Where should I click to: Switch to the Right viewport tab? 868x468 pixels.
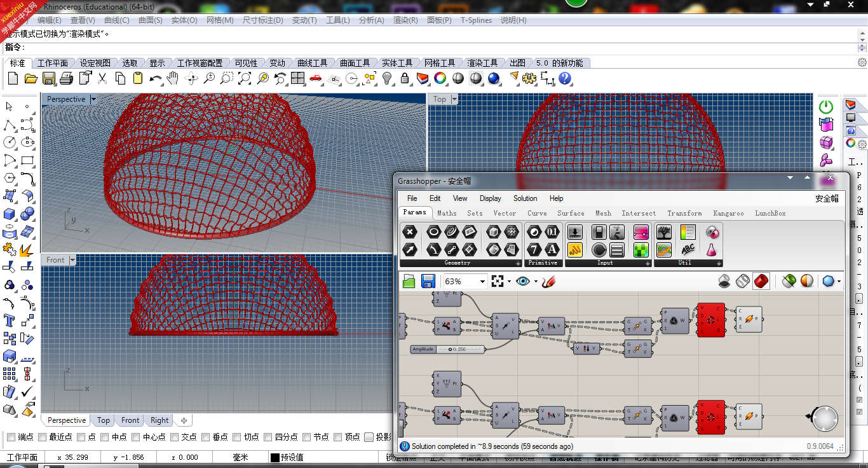click(x=159, y=420)
